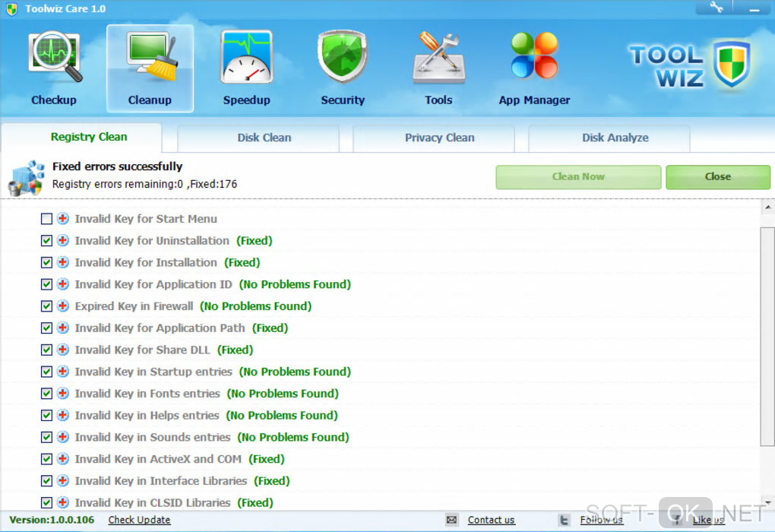Click the registry cubes icon
The width and height of the screenshot is (775, 532).
click(26, 178)
